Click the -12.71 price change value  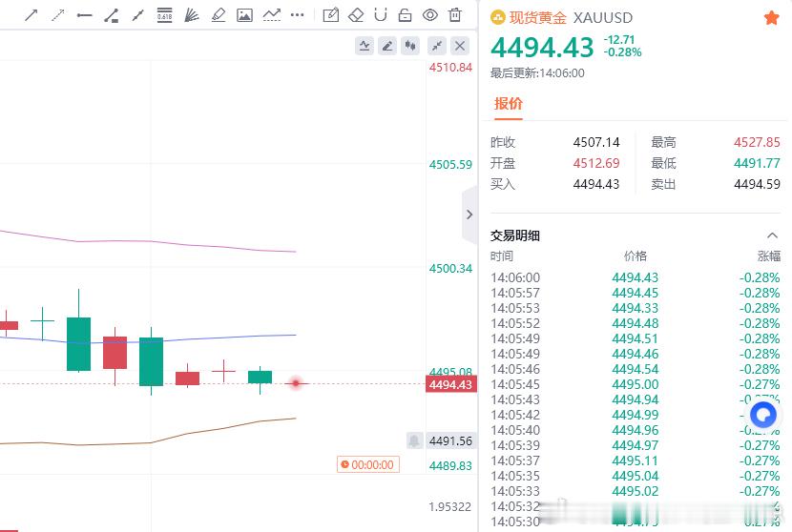click(x=619, y=39)
